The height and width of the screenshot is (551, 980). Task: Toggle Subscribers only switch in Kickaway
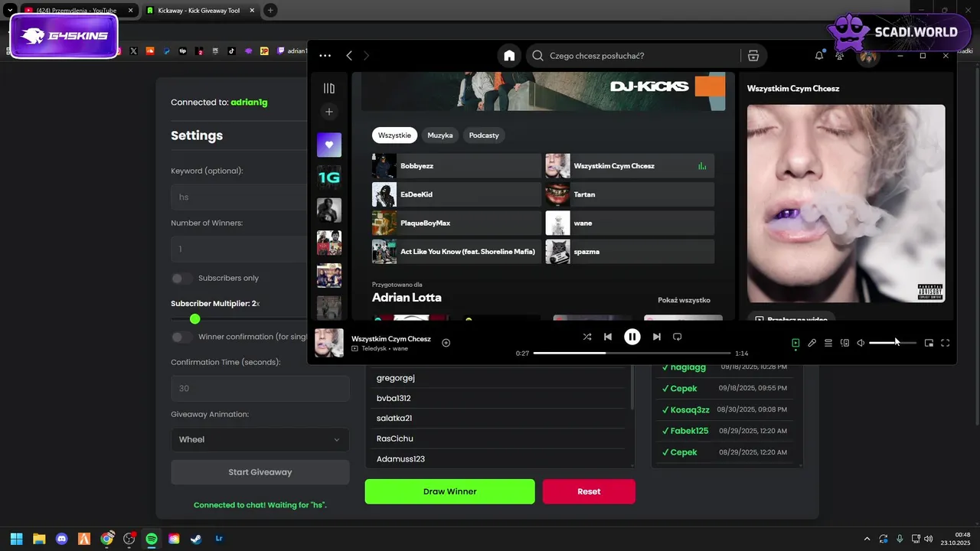[182, 279]
